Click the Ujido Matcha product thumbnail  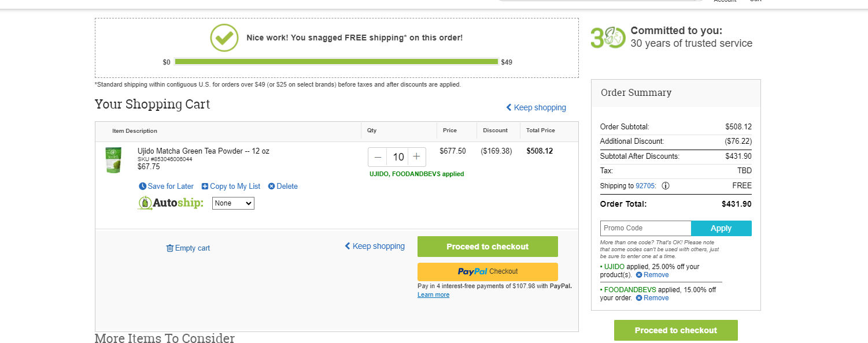[113, 160]
